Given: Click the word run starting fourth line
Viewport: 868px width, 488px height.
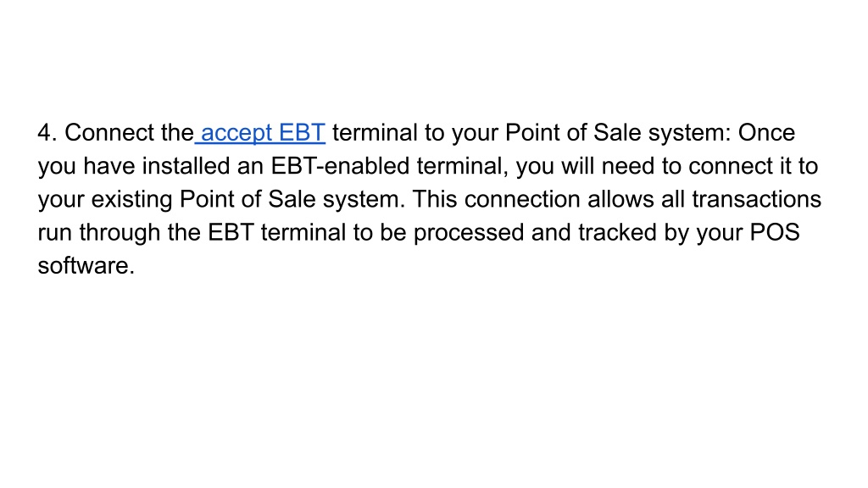Looking at the screenshot, I should [55, 232].
